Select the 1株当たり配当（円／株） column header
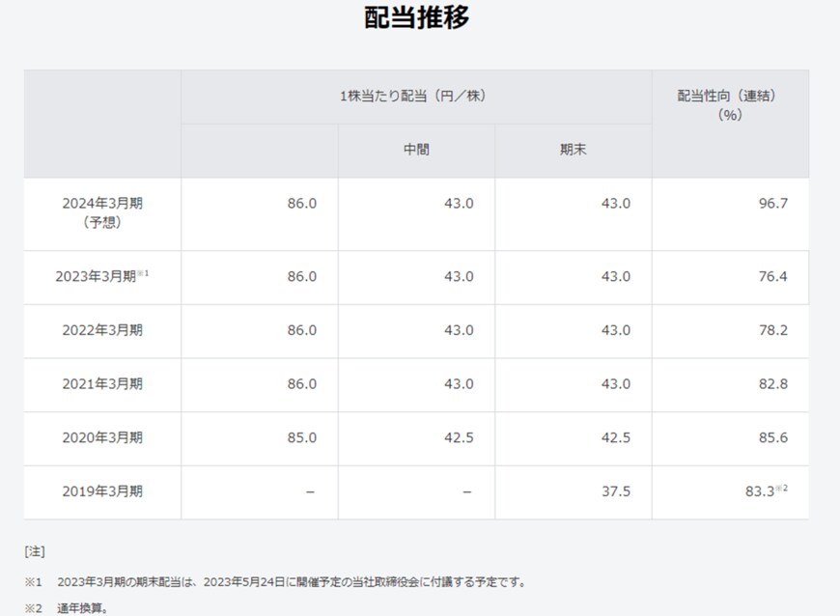This screenshot has width=840, height=616. (x=415, y=95)
